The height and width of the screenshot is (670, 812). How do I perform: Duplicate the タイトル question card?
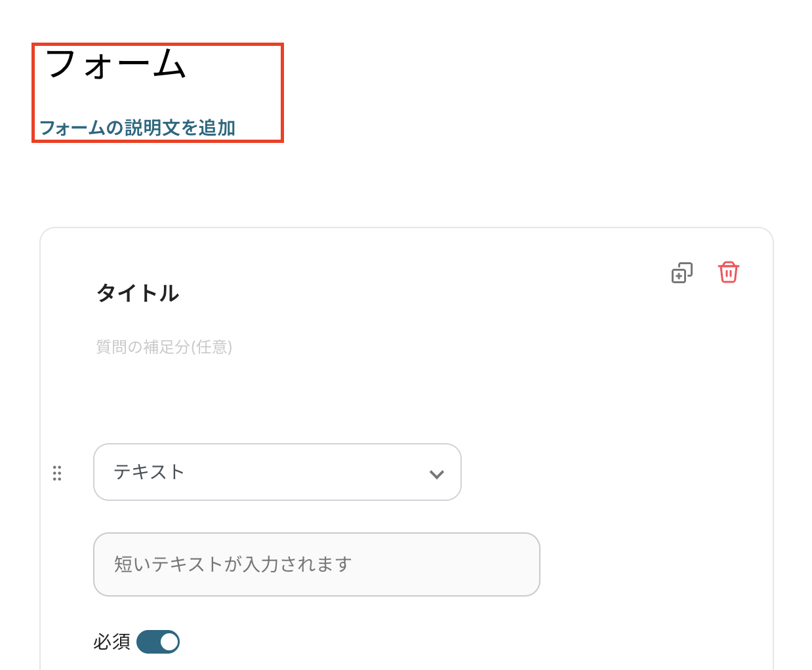681,273
